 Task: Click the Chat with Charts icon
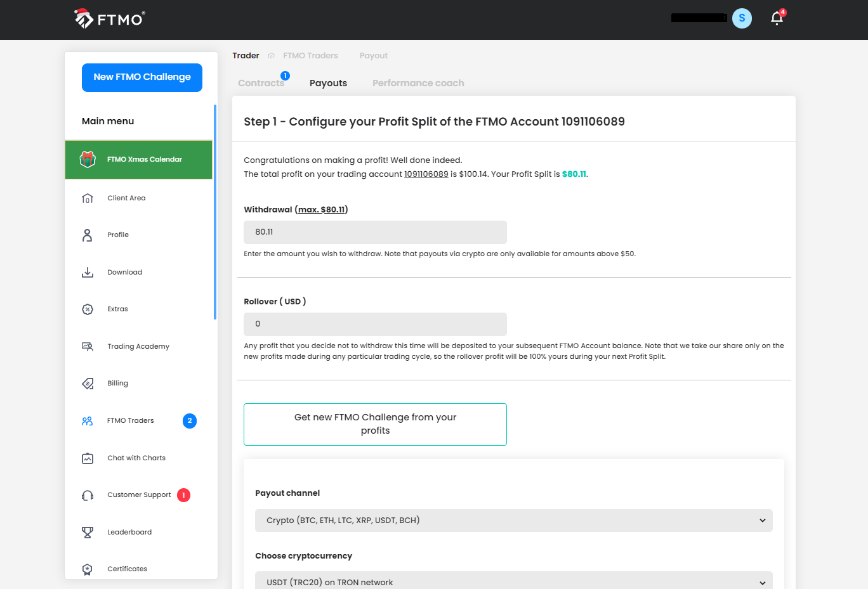(x=88, y=458)
